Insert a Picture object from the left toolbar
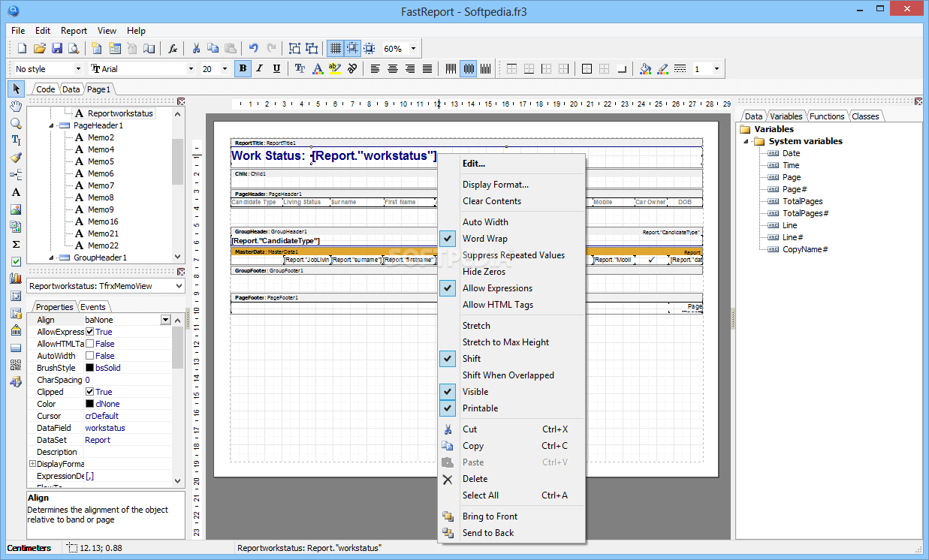This screenshot has height=560, width=929. coord(16,209)
